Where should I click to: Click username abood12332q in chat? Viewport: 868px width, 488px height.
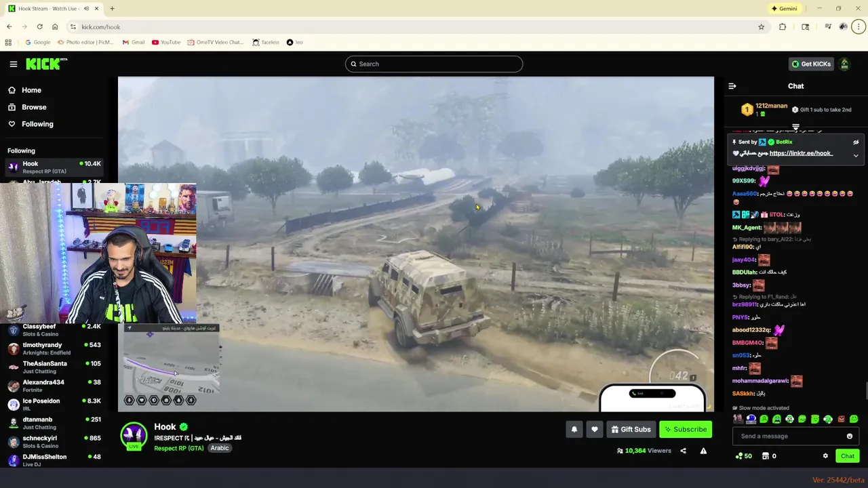tap(751, 330)
